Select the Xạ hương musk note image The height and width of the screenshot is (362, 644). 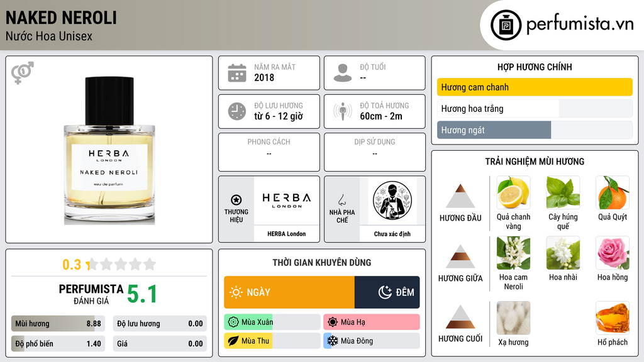pyautogui.click(x=513, y=318)
